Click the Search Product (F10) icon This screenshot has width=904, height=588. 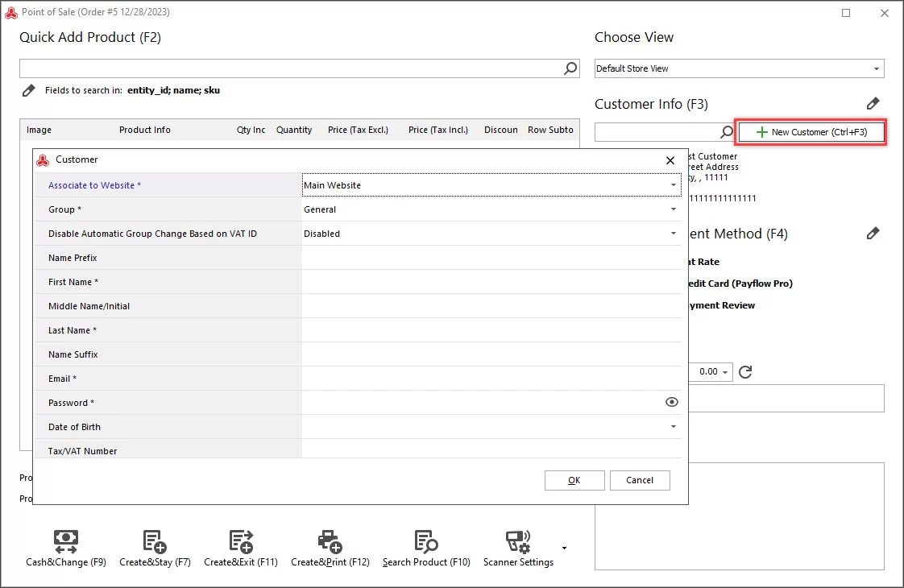426,541
